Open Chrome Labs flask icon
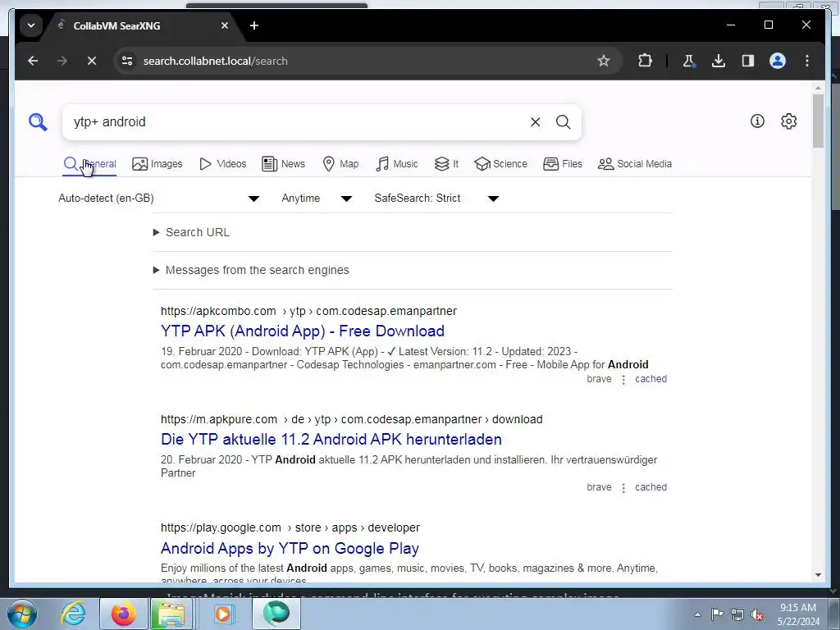 (689, 61)
